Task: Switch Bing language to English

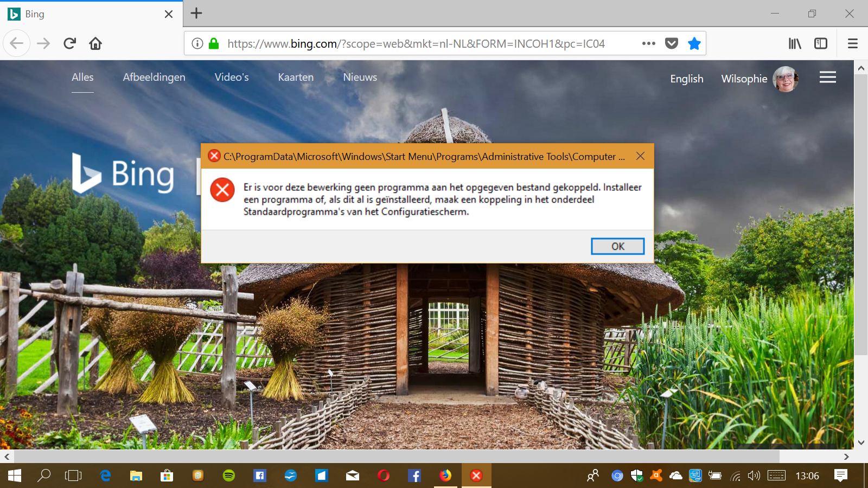Action: click(x=686, y=79)
